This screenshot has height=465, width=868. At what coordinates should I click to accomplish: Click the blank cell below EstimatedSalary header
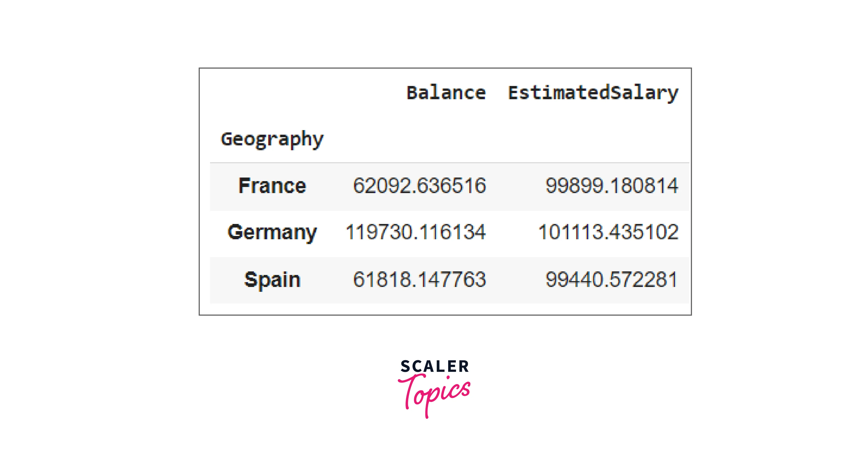point(593,139)
